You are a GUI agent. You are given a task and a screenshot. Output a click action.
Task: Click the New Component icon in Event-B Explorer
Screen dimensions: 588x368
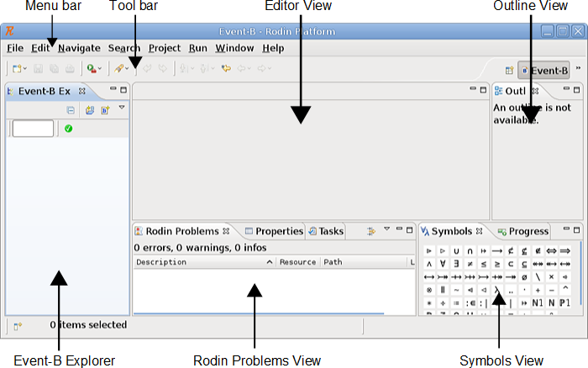point(105,110)
